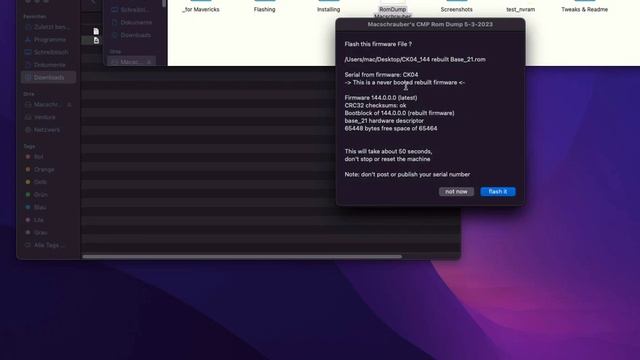Viewport: 640px width, 360px height.
Task: Click 'Bootblock of 144.0.0.0' line
Action: point(399,113)
